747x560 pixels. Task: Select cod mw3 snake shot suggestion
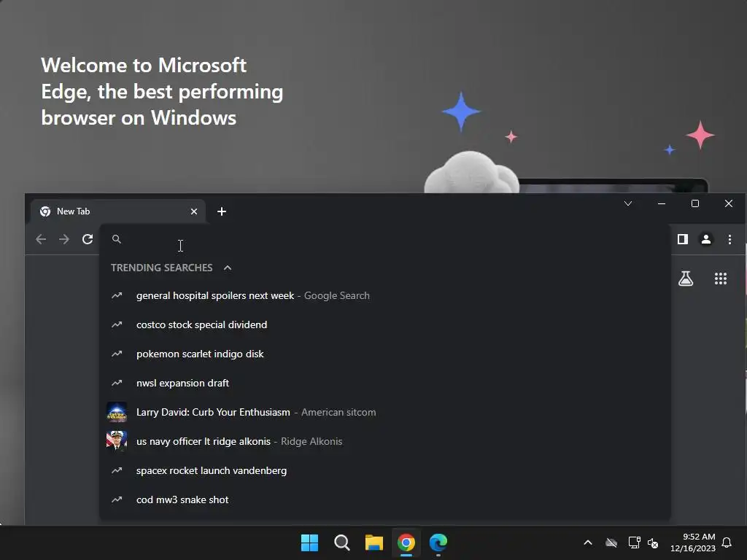pyautogui.click(x=385, y=499)
